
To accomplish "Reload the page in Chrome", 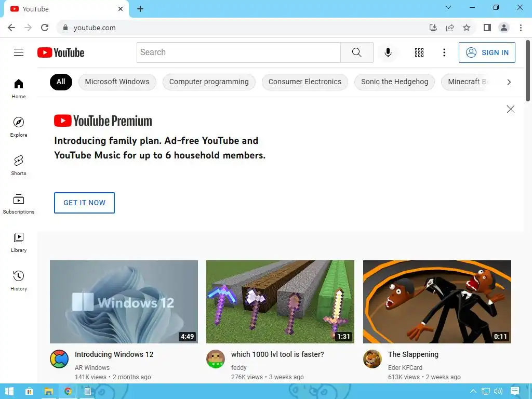I will tap(45, 28).
